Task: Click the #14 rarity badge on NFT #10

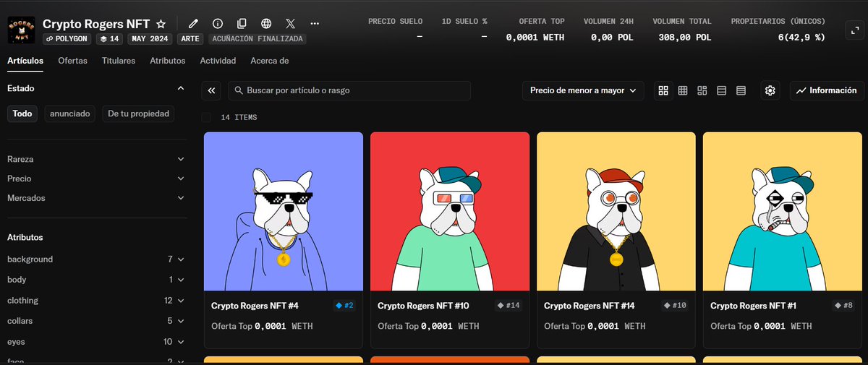Action: pyautogui.click(x=509, y=306)
